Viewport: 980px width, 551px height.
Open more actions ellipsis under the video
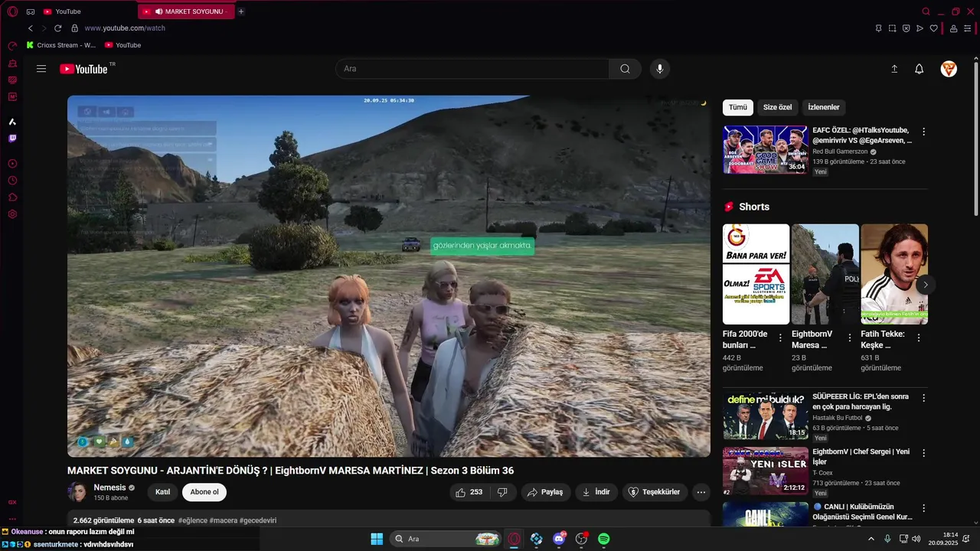click(701, 492)
